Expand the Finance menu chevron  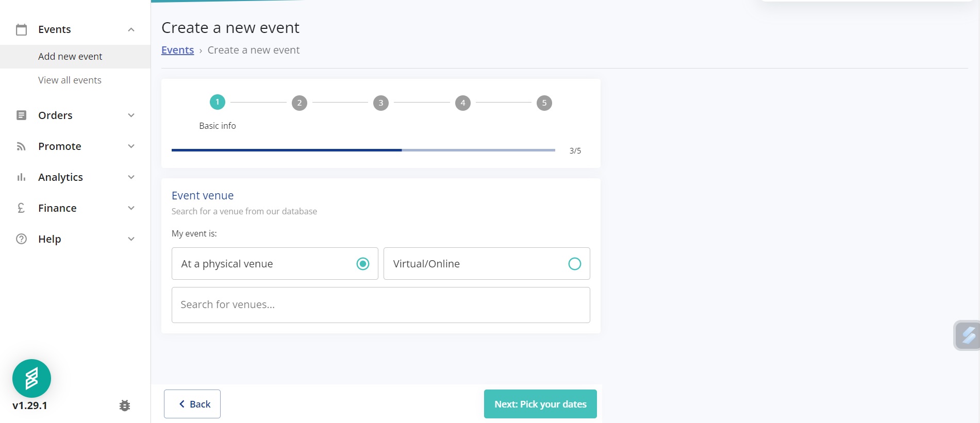131,208
